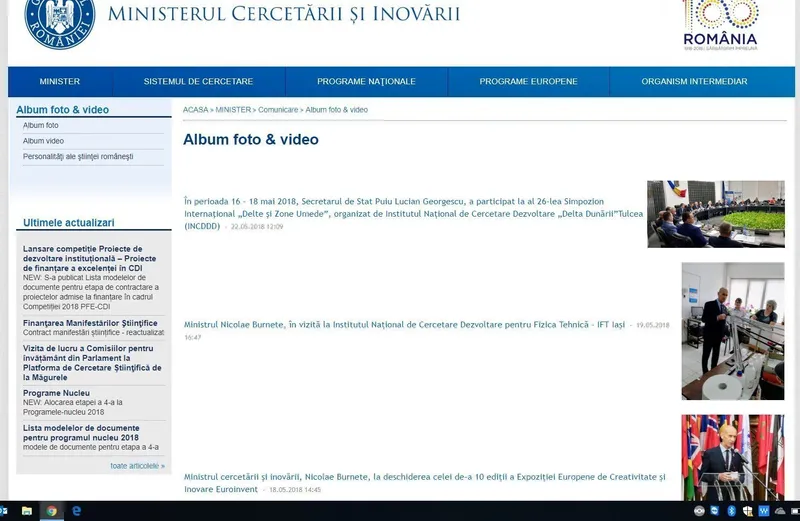Open the symposium conference room thumbnail
Image resolution: width=800 pixels, height=521 pixels.
click(x=715, y=214)
